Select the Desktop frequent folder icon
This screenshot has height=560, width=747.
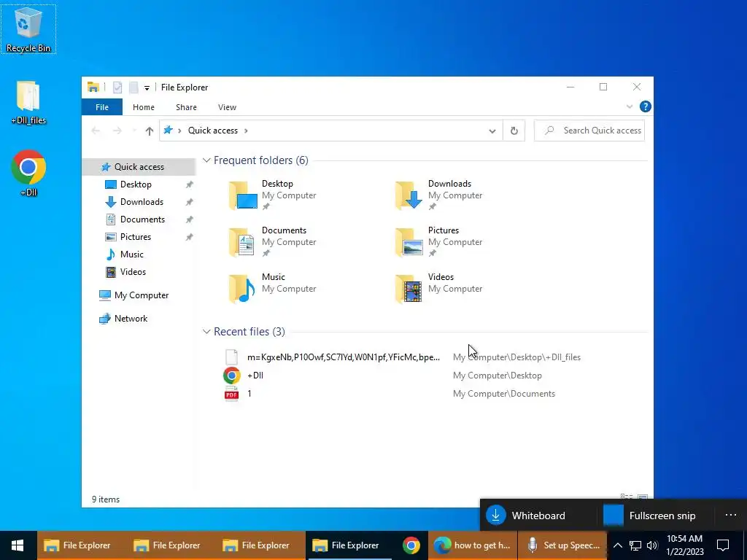(x=243, y=195)
